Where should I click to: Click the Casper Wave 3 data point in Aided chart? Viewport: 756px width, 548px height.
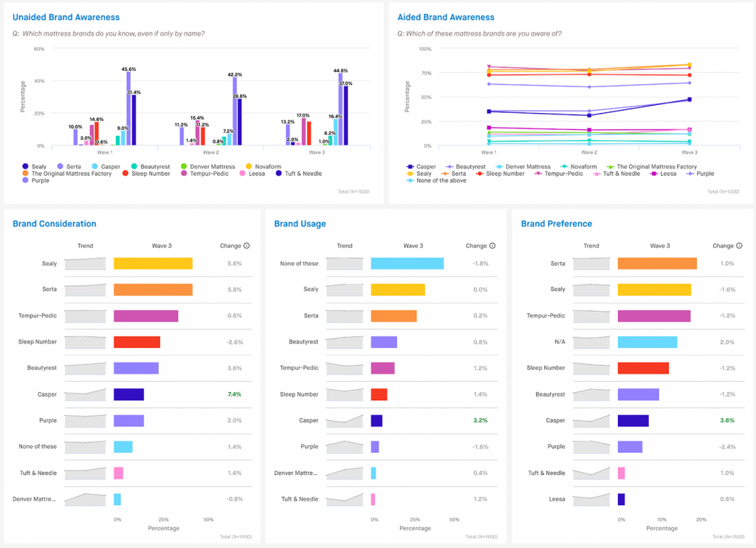tap(690, 100)
